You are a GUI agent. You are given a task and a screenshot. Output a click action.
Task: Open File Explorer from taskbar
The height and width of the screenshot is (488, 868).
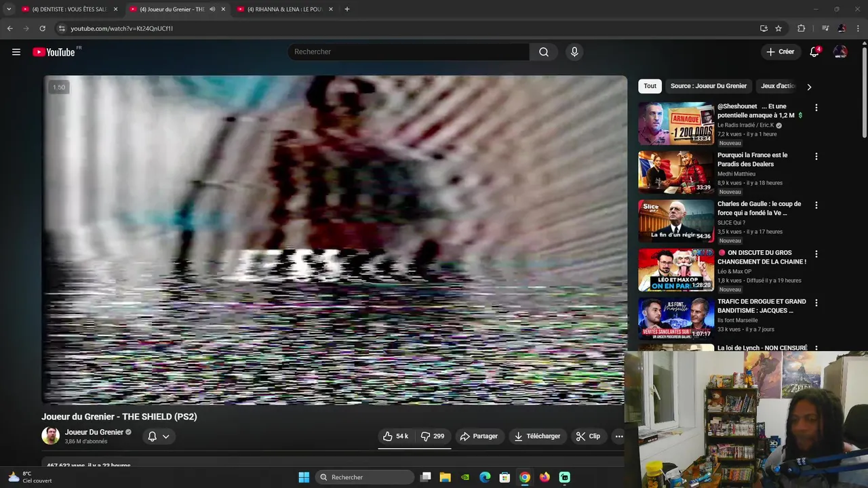click(x=445, y=477)
